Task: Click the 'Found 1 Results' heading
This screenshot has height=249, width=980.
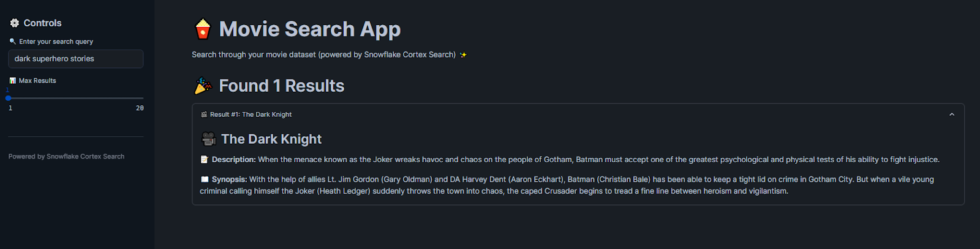Action: 282,86
